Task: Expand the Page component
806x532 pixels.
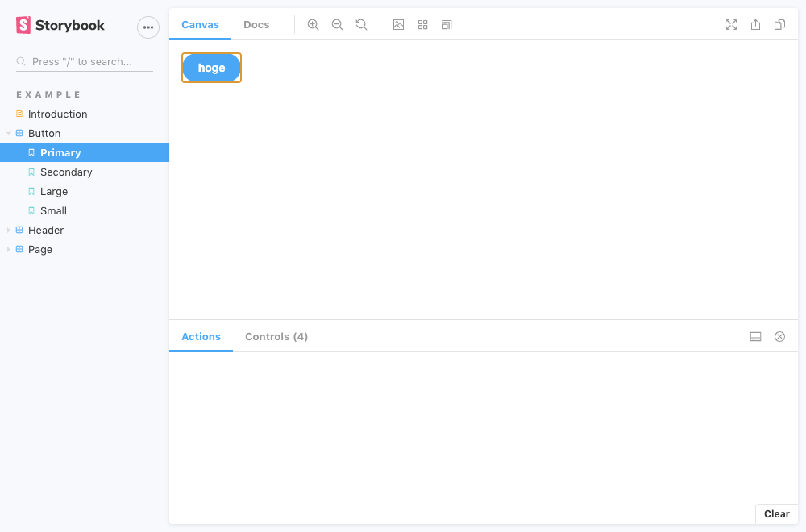Action: pos(9,250)
